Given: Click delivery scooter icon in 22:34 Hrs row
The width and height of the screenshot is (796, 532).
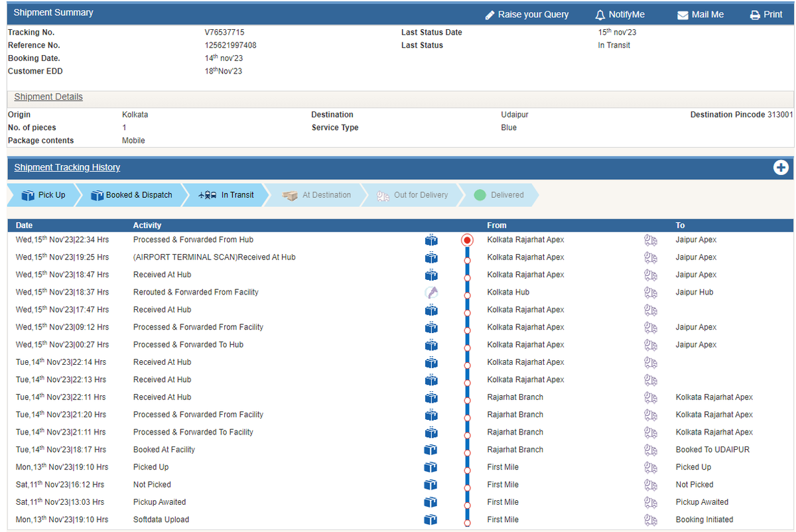Looking at the screenshot, I should (x=651, y=240).
